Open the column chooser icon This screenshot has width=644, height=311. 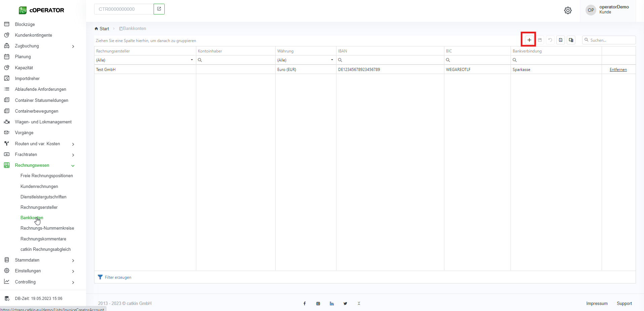click(x=571, y=40)
